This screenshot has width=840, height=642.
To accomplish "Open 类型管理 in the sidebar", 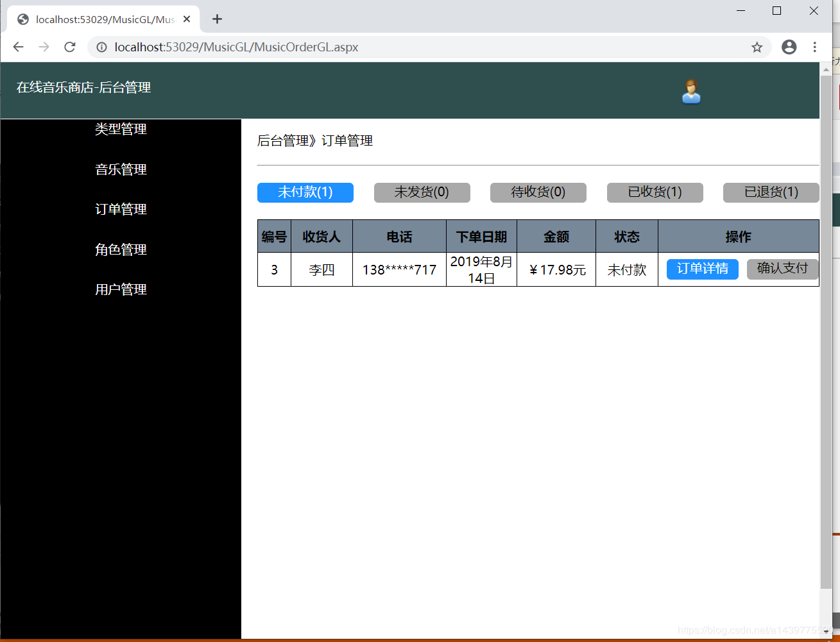I will click(121, 129).
